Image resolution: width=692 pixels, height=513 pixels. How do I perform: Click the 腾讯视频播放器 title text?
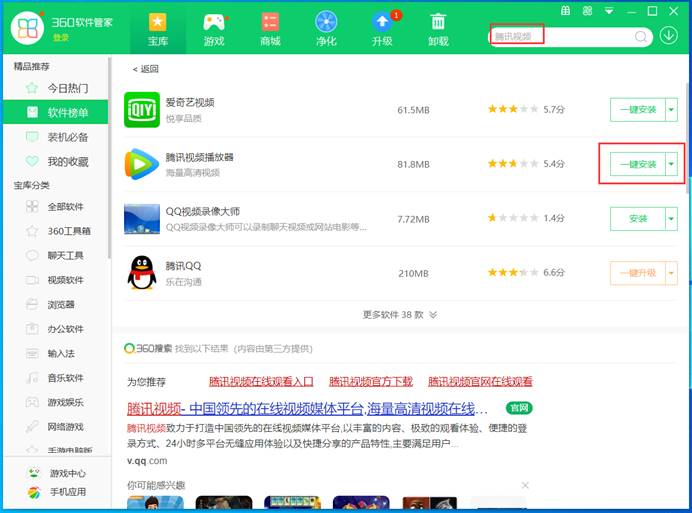click(199, 157)
